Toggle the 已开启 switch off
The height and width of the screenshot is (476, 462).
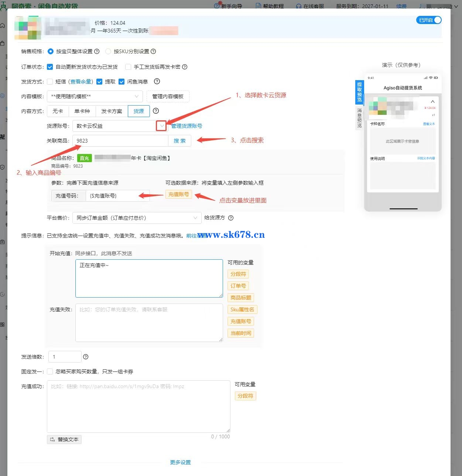click(x=429, y=20)
